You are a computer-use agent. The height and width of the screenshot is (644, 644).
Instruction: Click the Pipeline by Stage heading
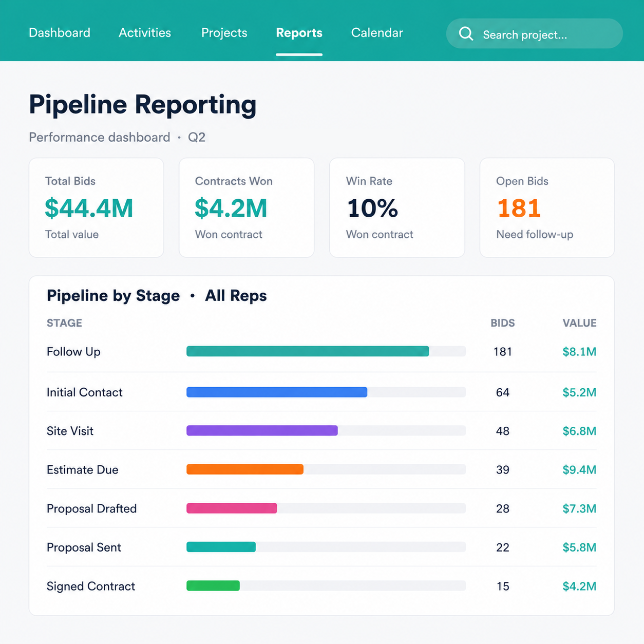(113, 296)
